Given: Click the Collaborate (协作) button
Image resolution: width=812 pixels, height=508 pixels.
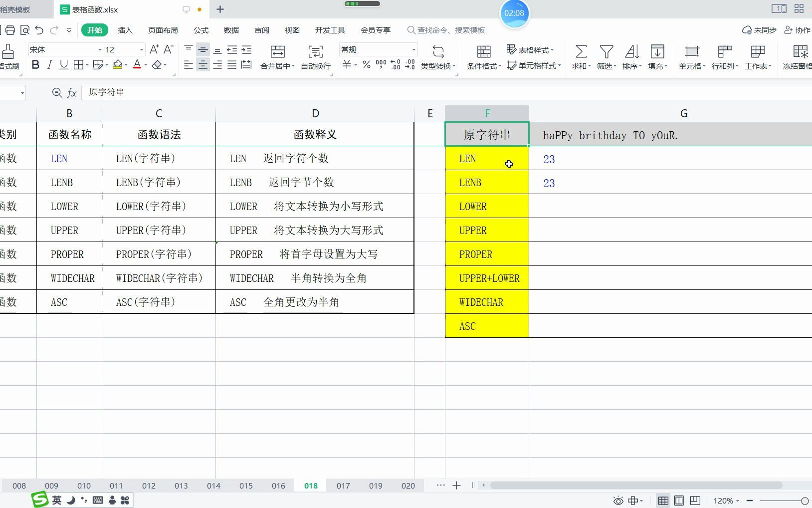Looking at the screenshot, I should (x=797, y=30).
